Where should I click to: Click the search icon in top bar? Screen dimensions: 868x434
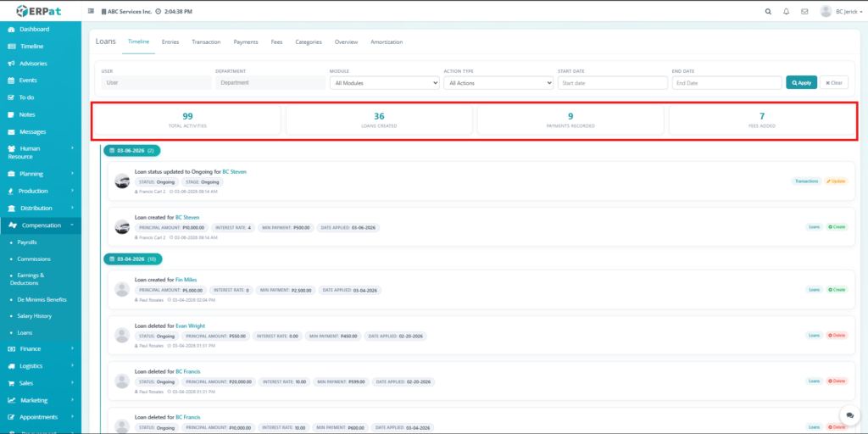tap(769, 12)
